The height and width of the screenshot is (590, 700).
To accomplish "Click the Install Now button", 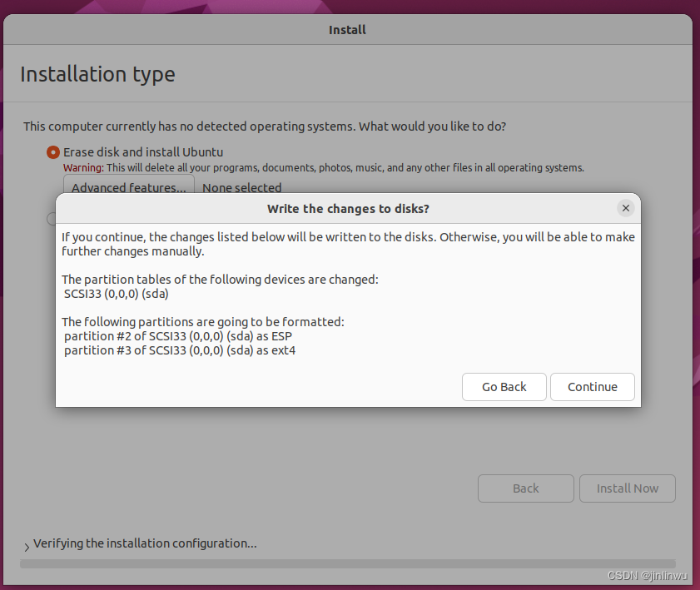I will pos(627,488).
